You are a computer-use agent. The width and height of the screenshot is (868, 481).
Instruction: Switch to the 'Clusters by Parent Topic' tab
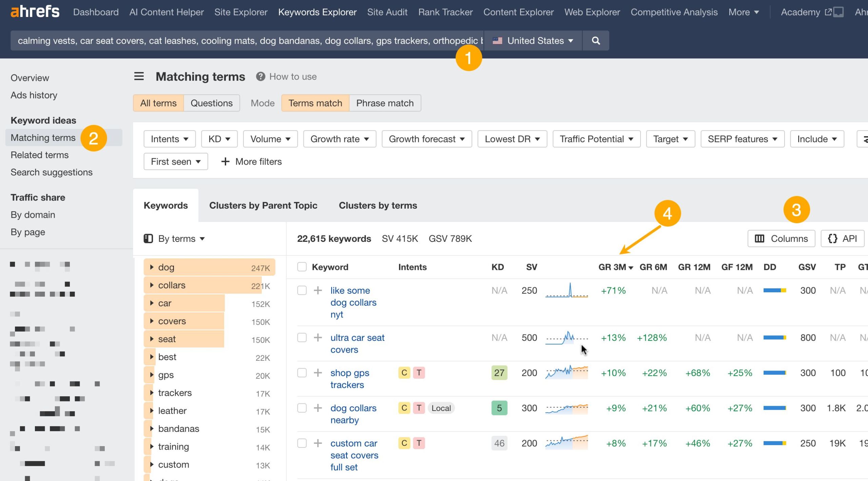point(263,205)
